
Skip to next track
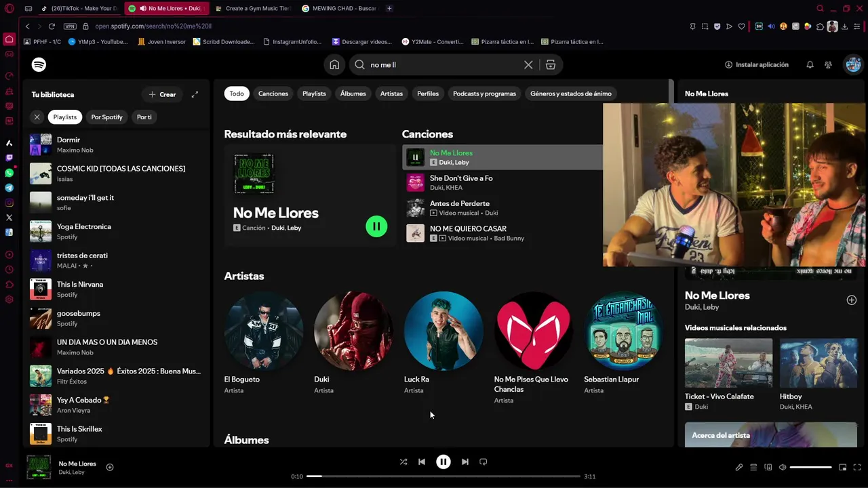(465, 462)
